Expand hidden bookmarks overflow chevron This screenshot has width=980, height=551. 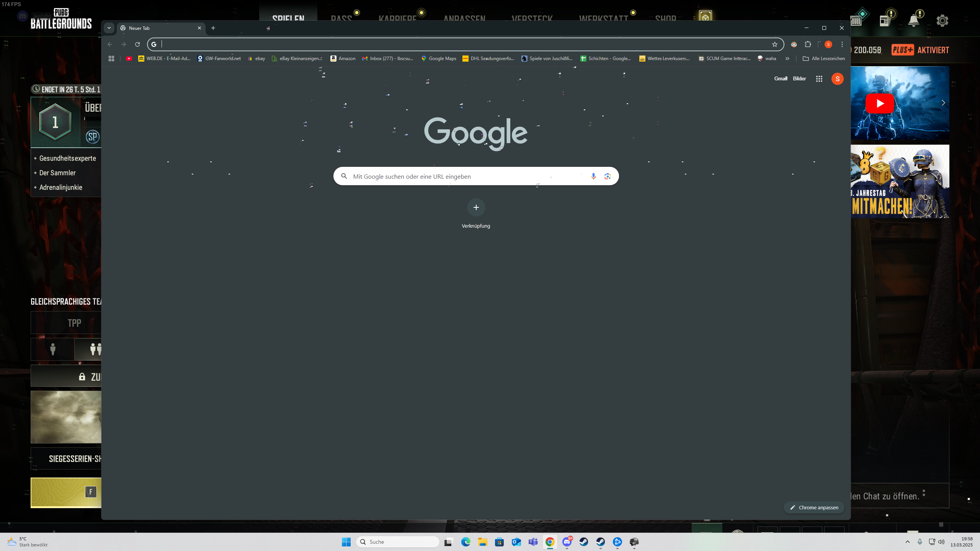787,59
